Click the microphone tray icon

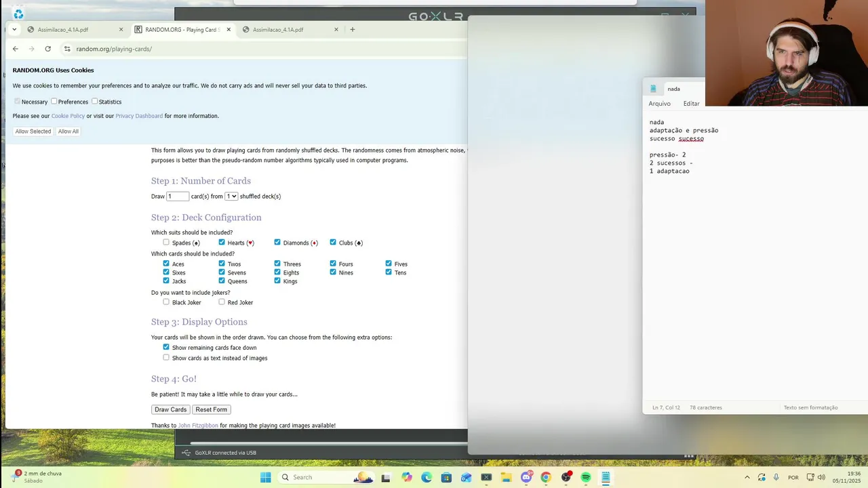tap(776, 477)
